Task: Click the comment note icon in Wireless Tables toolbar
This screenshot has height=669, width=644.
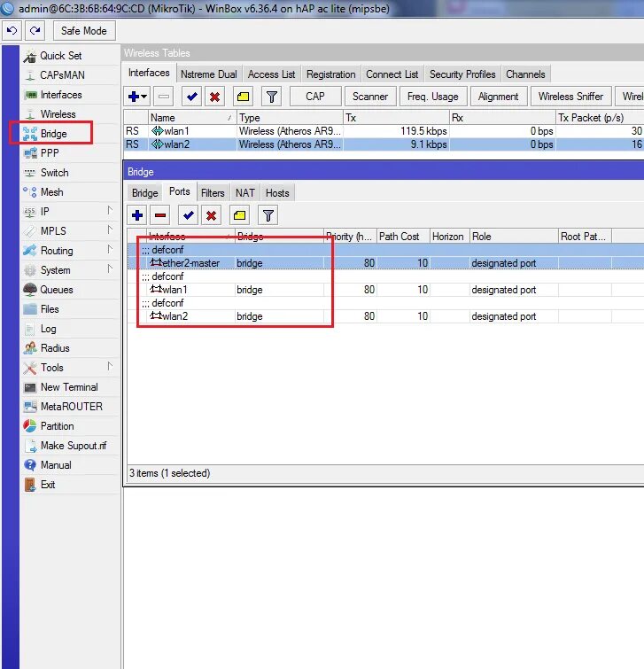Action: click(x=243, y=97)
